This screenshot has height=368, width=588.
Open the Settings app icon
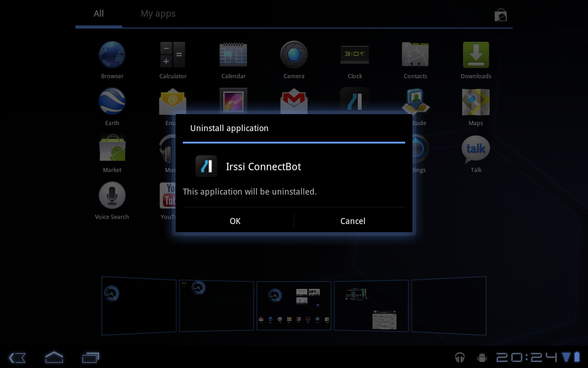(x=420, y=148)
